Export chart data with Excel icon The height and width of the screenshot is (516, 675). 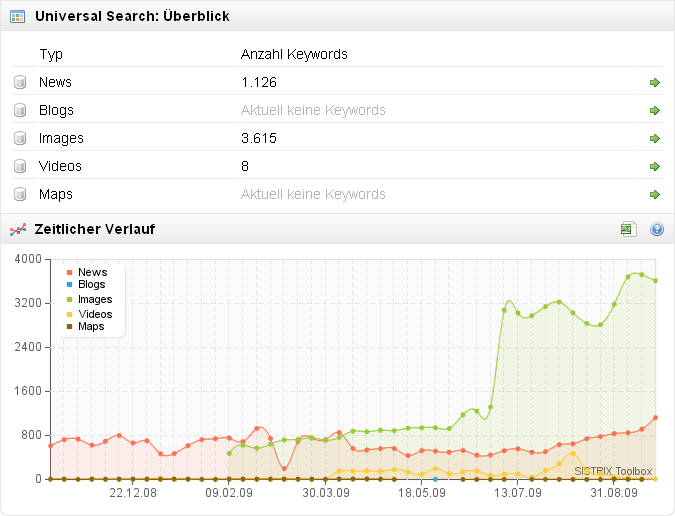627,230
